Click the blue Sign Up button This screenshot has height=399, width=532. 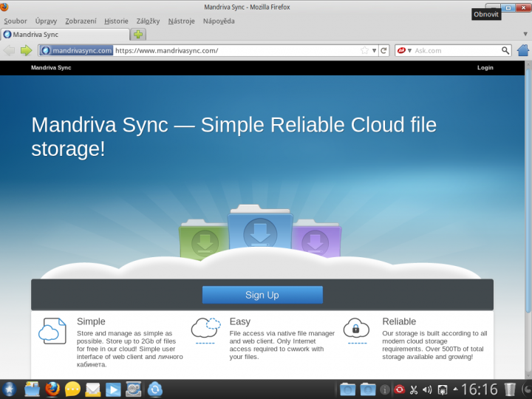[x=262, y=295]
